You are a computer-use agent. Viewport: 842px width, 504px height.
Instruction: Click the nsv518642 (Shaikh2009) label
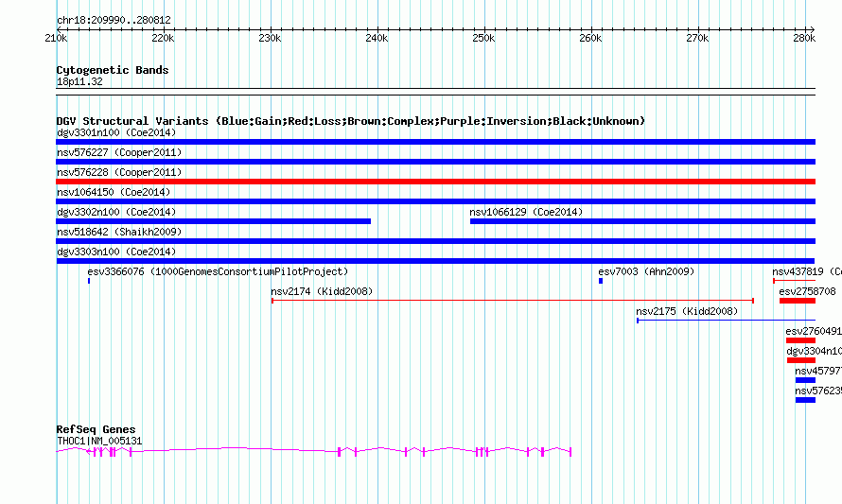(x=119, y=232)
